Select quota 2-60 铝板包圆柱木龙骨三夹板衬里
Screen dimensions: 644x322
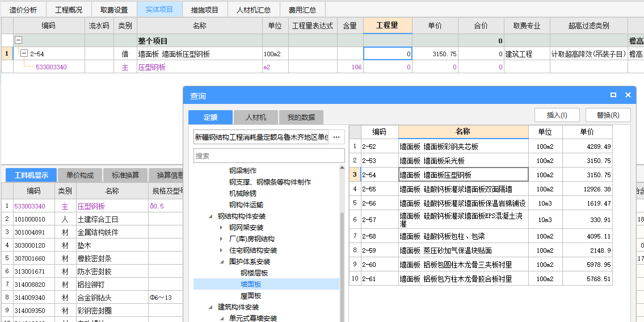pyautogui.click(x=481, y=265)
